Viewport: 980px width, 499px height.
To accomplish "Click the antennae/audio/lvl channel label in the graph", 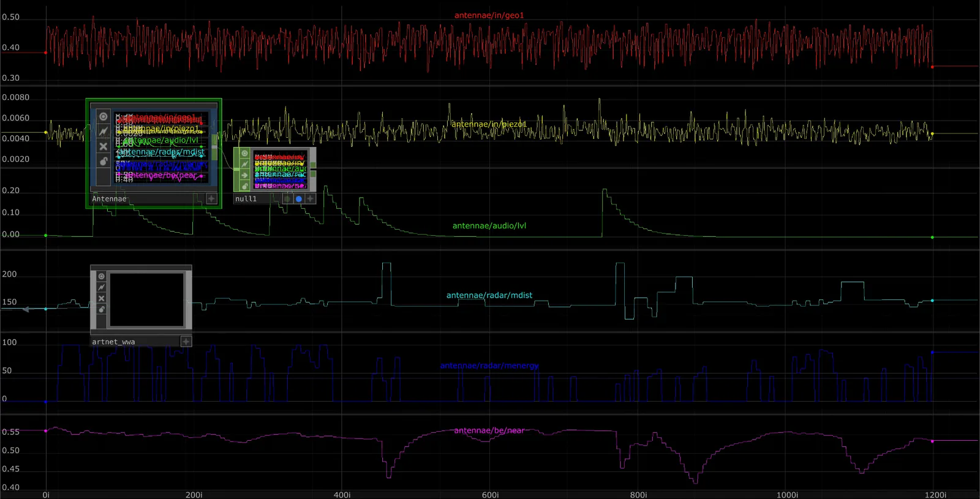I will tap(489, 225).
